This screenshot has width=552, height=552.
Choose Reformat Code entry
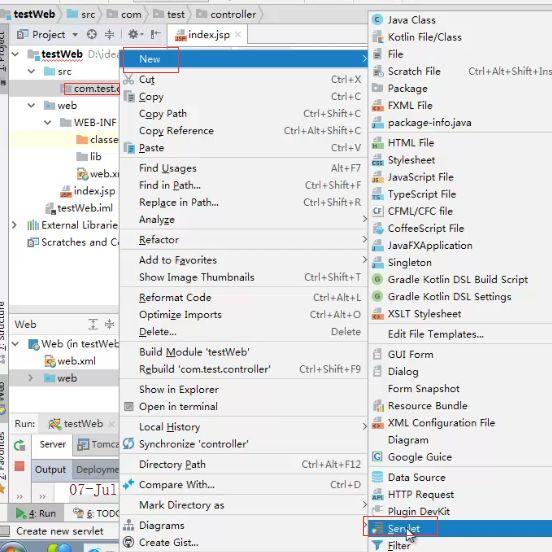244,297
